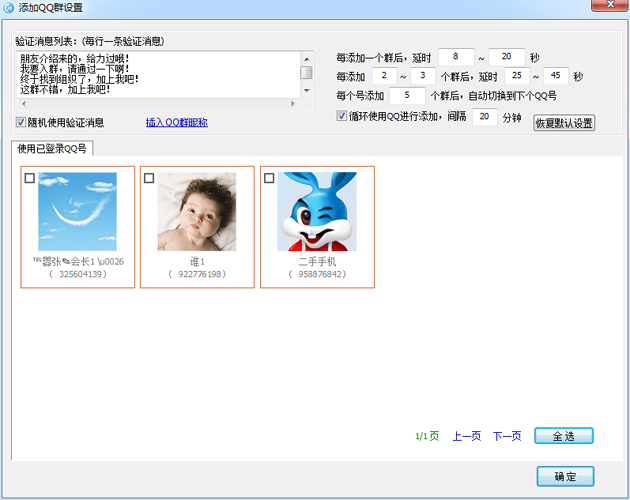Click the 全选 button
Viewport: 630px width, 500px height.
564,436
